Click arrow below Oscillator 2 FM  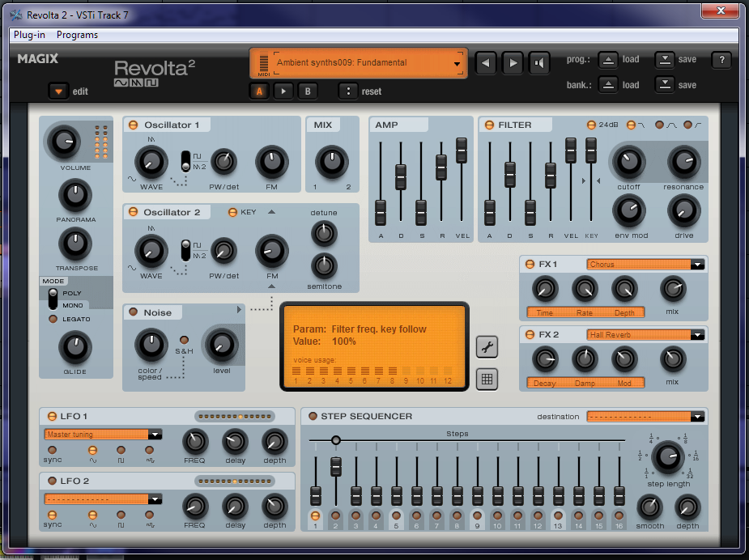[271, 286]
